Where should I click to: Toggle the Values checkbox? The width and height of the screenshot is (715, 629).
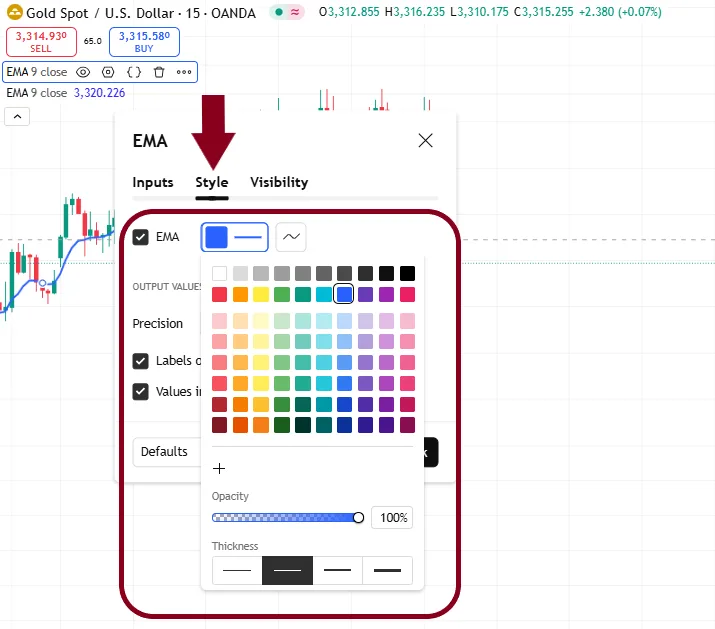[x=141, y=391]
